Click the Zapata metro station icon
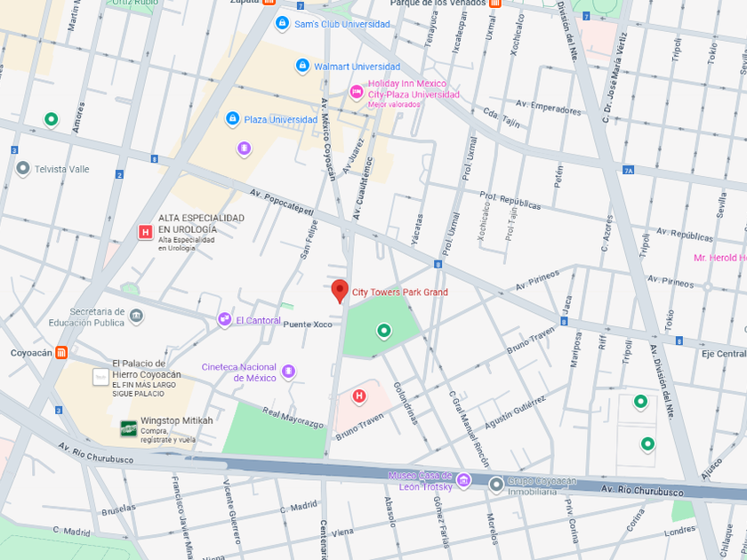This screenshot has width=747, height=560. pos(269,2)
